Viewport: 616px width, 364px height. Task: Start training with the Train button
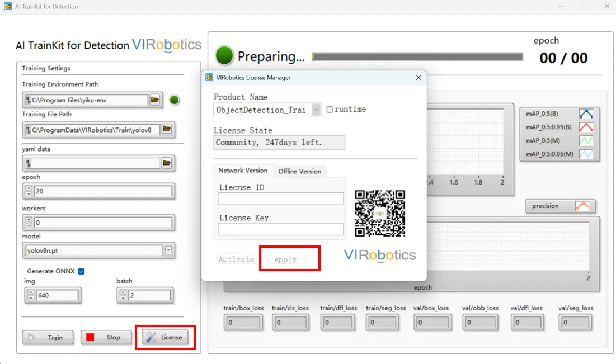[x=48, y=338]
